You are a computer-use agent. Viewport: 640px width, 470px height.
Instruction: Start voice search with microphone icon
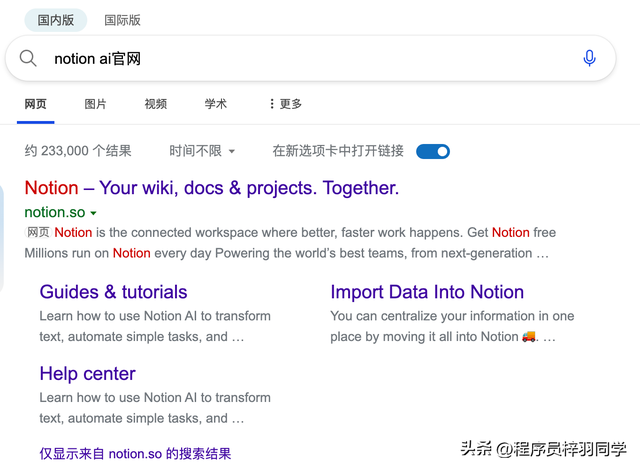pos(589,58)
